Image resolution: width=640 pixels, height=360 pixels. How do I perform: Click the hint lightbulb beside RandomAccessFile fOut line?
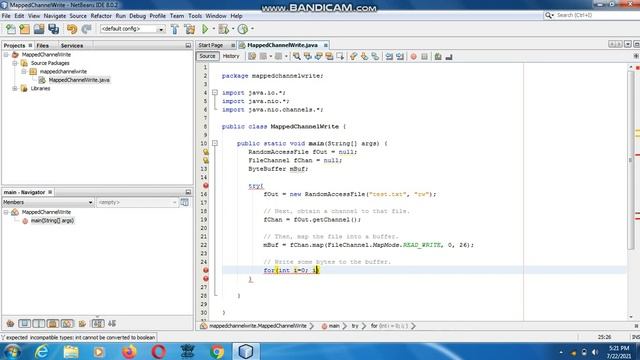(206, 152)
